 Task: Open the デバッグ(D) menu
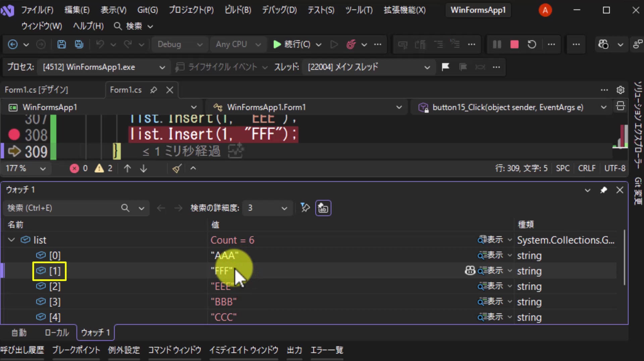coord(279,10)
